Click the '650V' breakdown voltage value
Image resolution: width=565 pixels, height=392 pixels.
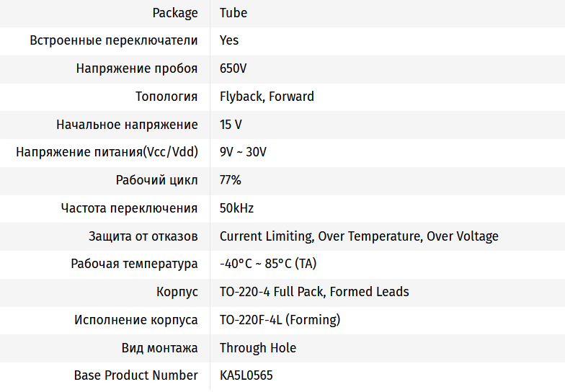(233, 68)
